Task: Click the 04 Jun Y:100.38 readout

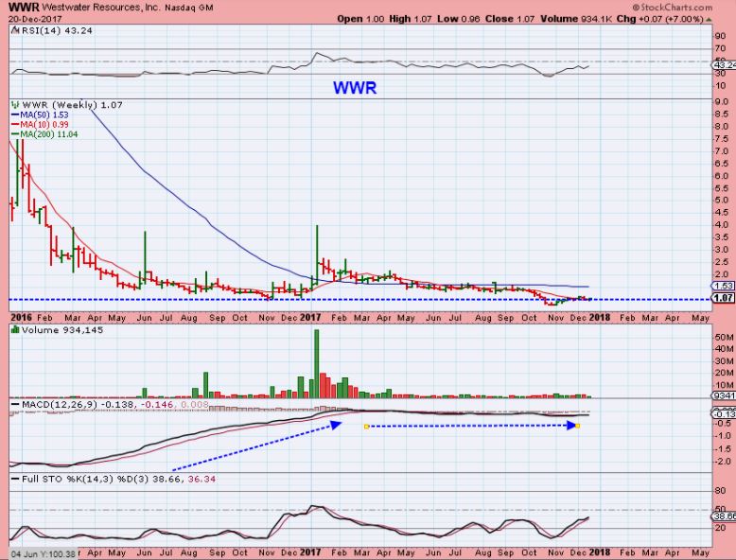Action: point(43,554)
